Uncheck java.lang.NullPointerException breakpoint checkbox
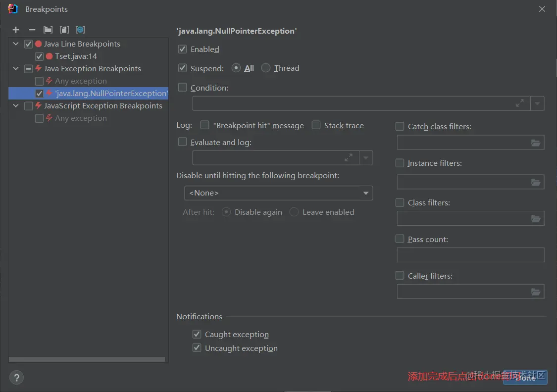 click(x=40, y=94)
